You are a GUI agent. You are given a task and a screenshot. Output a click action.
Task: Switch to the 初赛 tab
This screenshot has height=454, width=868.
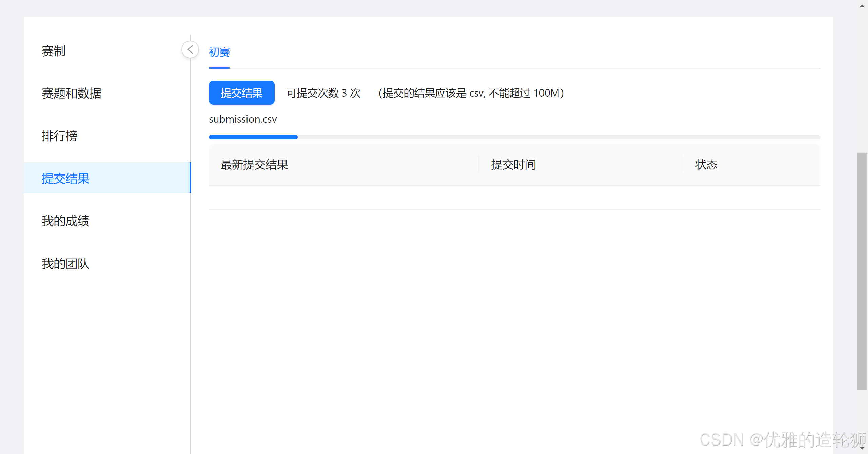click(x=219, y=52)
